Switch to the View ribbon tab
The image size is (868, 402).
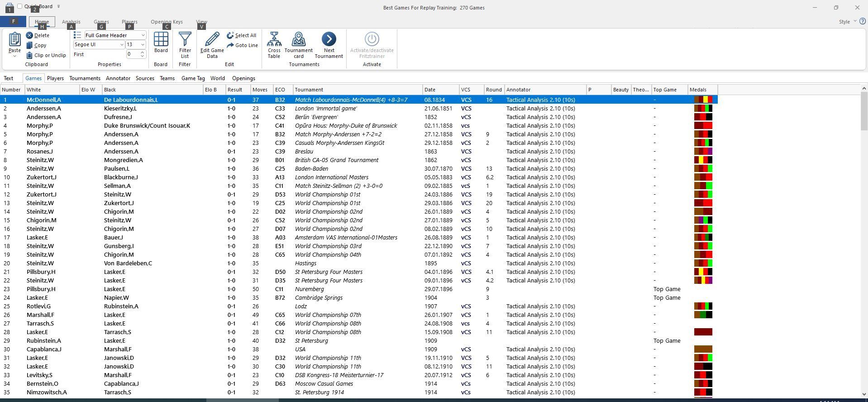tap(201, 22)
